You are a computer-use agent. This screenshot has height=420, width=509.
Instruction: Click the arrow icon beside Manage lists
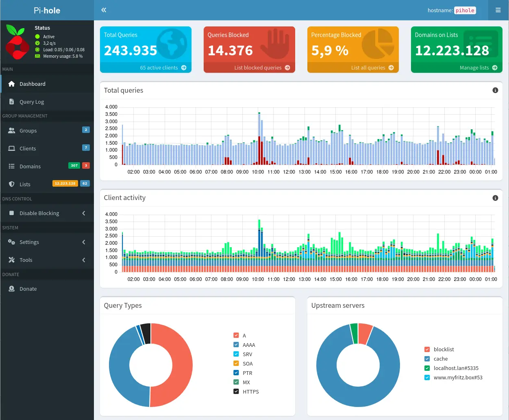(x=495, y=68)
